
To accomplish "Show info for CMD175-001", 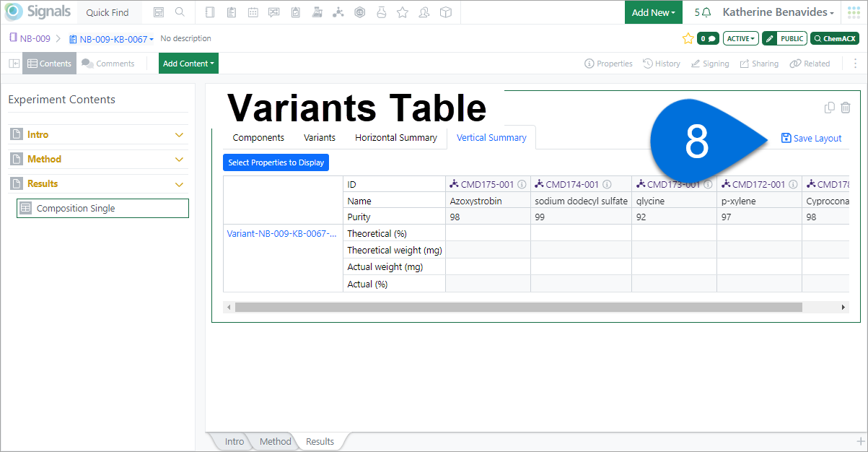I will pos(522,184).
